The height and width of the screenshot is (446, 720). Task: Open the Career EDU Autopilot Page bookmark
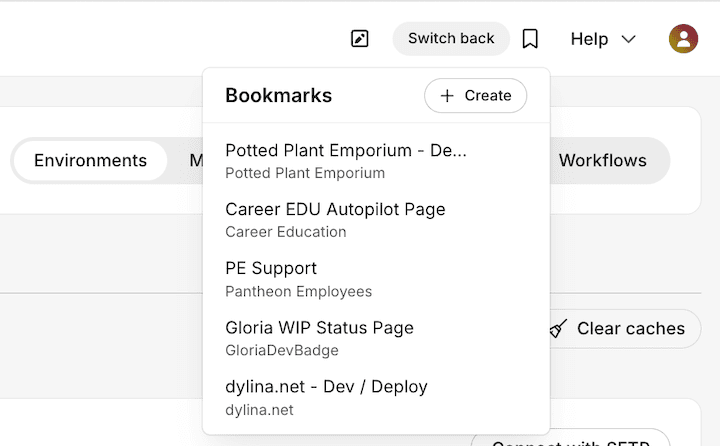[376, 220]
